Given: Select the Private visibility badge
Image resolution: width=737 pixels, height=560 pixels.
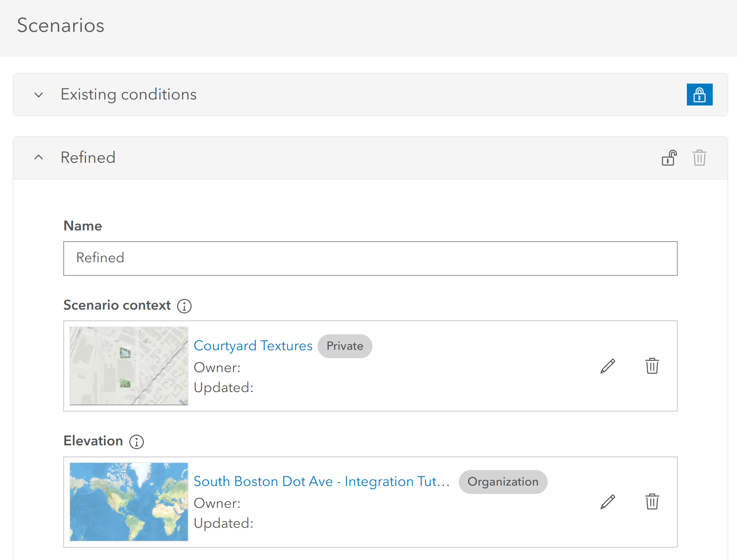Looking at the screenshot, I should tap(345, 346).
